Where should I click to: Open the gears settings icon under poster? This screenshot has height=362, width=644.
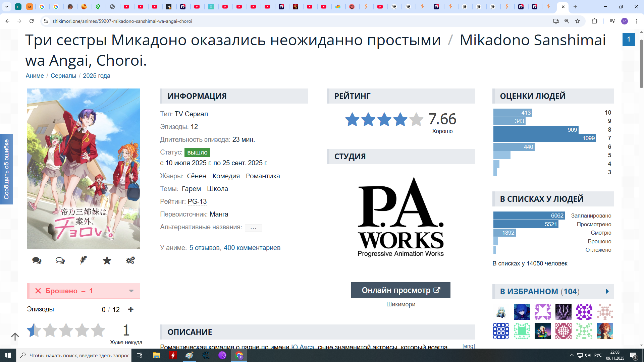(x=130, y=260)
